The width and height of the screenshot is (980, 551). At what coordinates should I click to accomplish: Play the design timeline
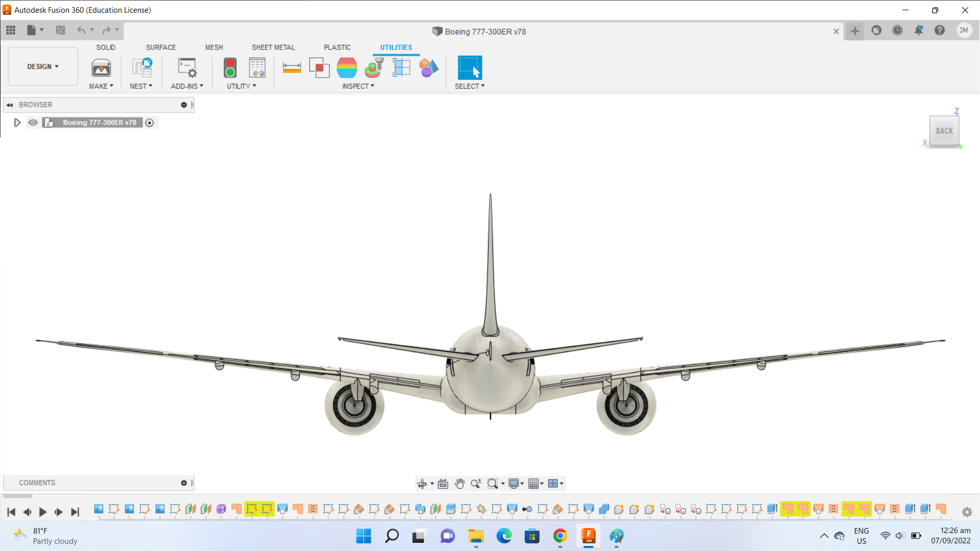(x=43, y=512)
